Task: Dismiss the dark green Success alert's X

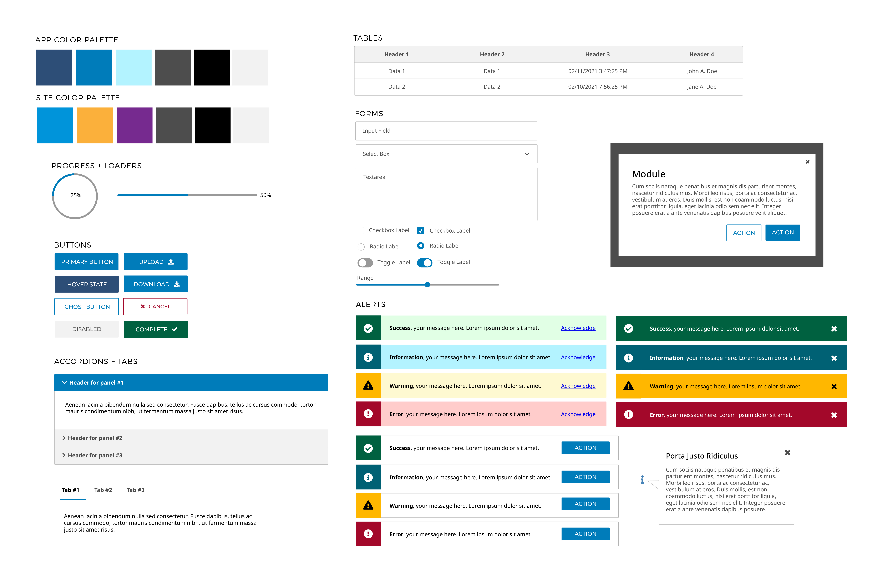Action: [x=834, y=329]
